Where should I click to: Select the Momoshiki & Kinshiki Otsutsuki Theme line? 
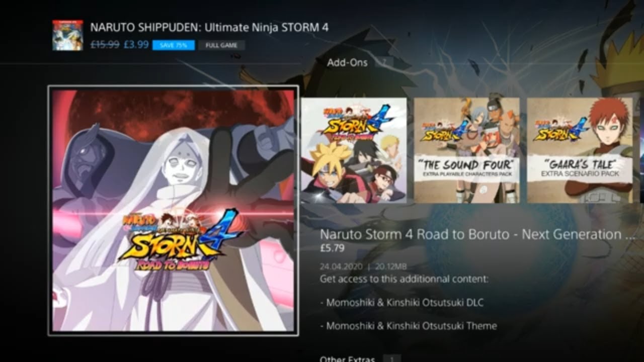click(x=409, y=326)
